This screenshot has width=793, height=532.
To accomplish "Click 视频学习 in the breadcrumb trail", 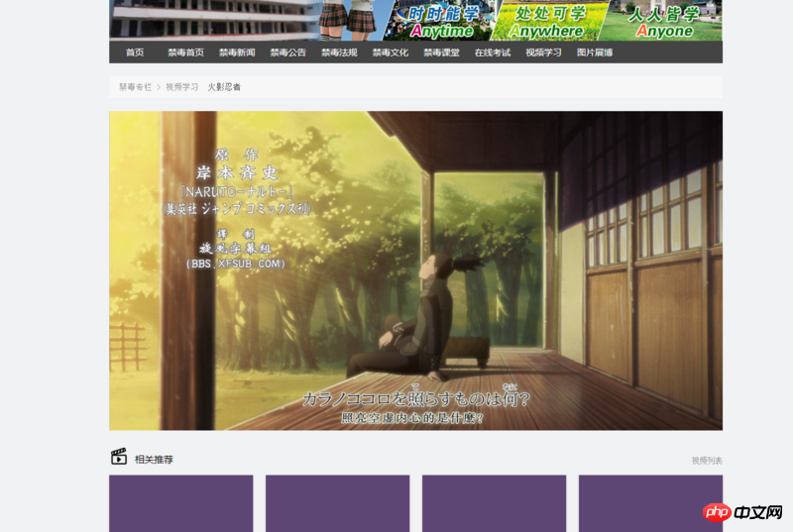I will [x=182, y=87].
